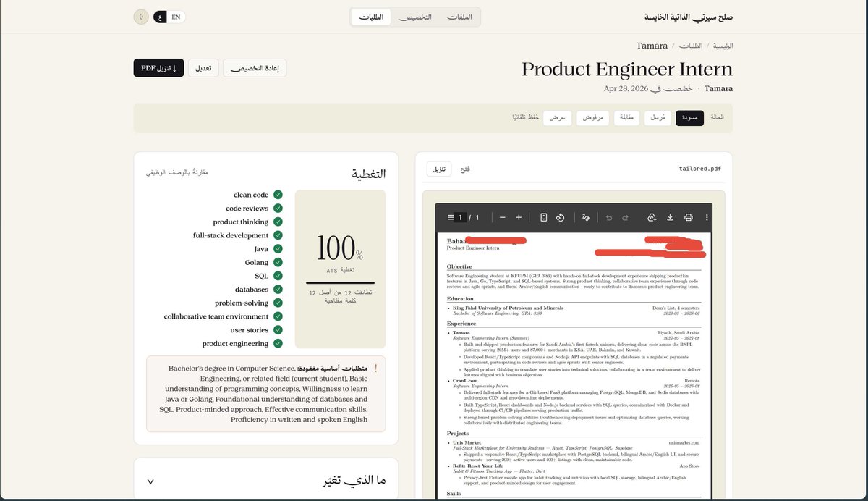Click the 'product thinking' keyword
868x501 pixels.
pyautogui.click(x=240, y=222)
